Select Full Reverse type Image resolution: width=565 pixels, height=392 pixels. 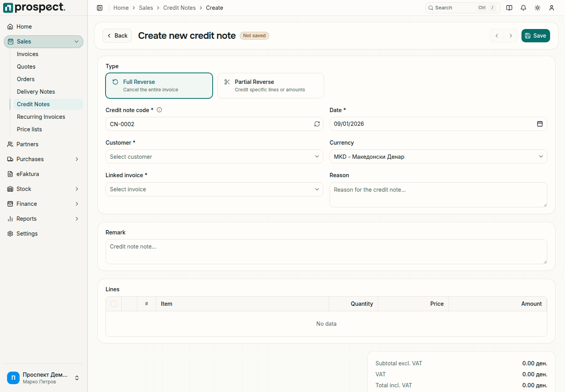(159, 85)
